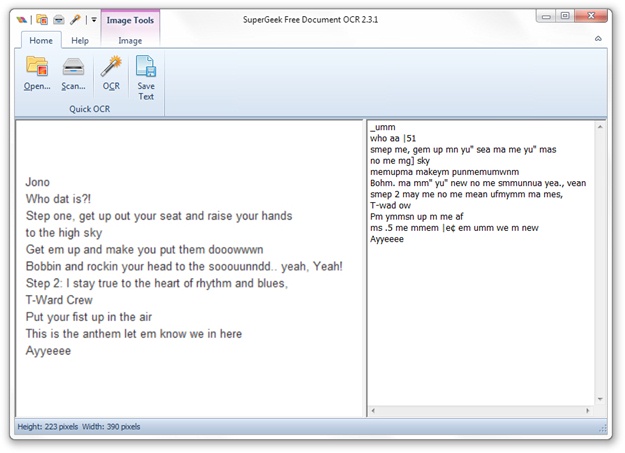625x453 pixels.
Task: Select the Image Tools contextual tab header
Action: (x=130, y=20)
